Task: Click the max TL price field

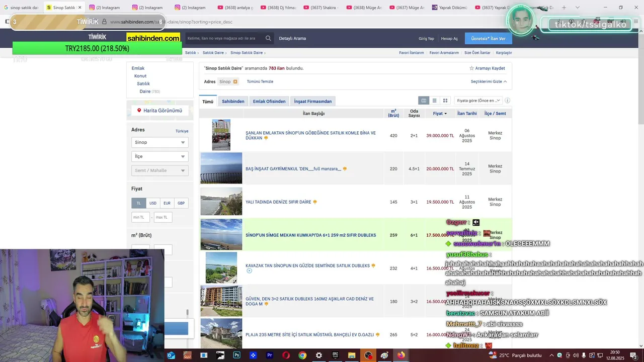Action: coord(163,217)
